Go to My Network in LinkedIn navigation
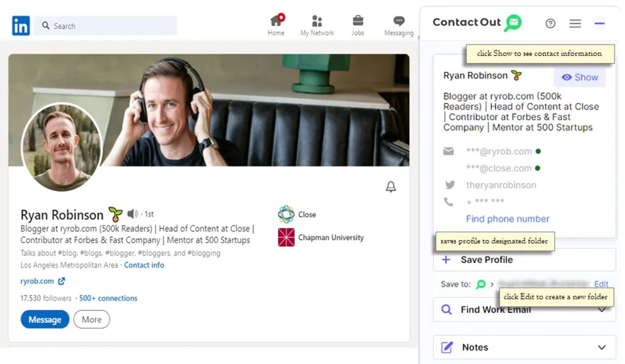This screenshot has width=625, height=364. [317, 26]
